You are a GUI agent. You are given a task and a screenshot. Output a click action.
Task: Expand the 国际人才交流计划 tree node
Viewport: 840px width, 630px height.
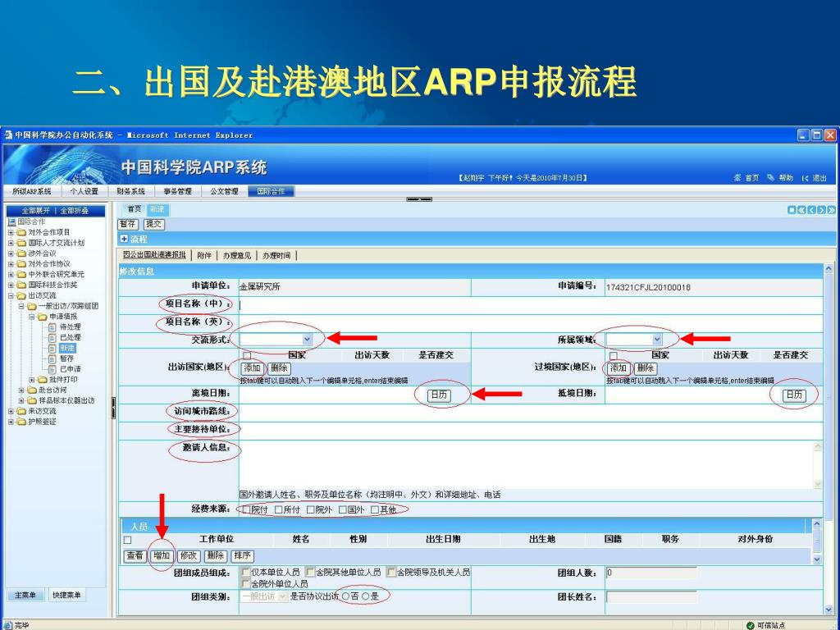click(x=11, y=243)
